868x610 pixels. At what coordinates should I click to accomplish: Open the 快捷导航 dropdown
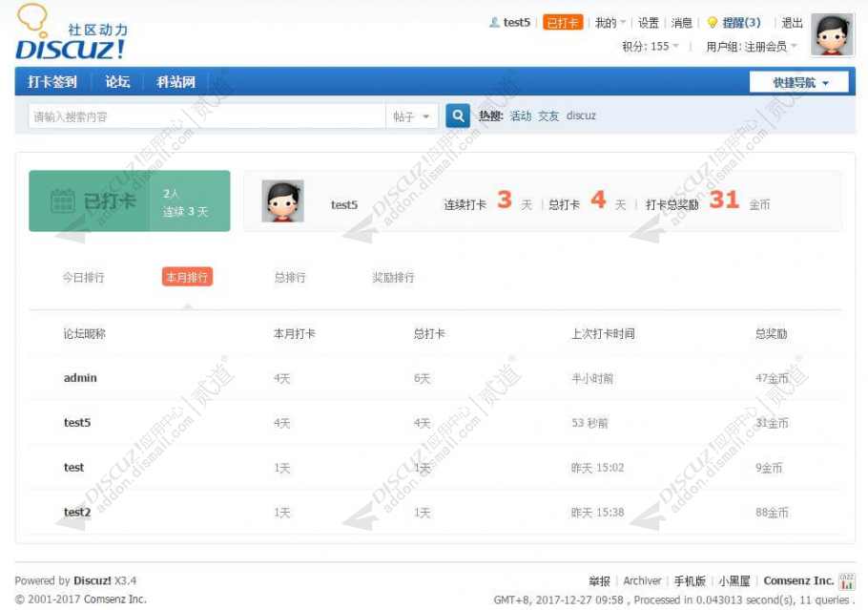coord(798,82)
